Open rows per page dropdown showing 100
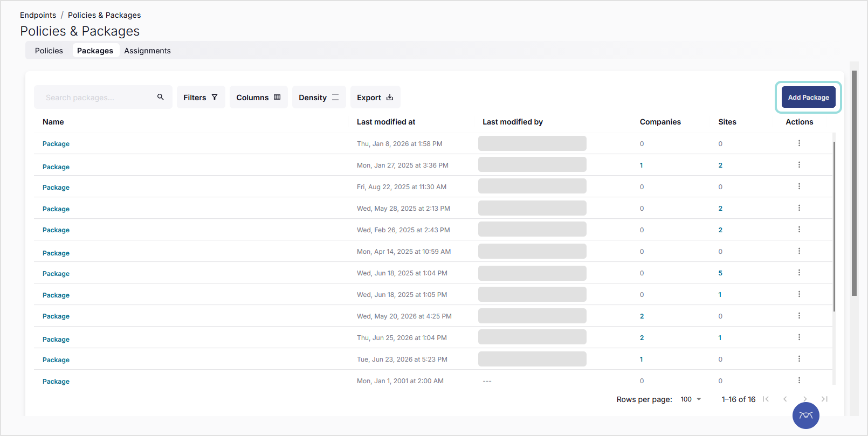This screenshot has width=868, height=436. click(691, 399)
